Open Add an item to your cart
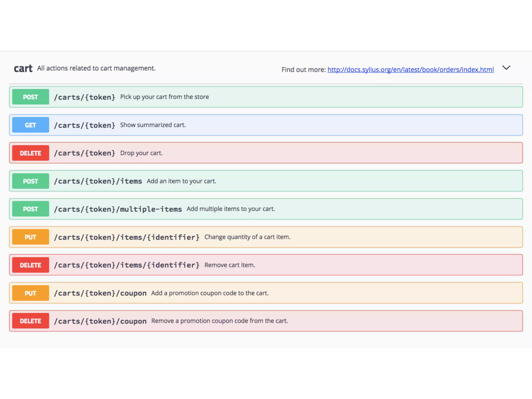 point(181,181)
